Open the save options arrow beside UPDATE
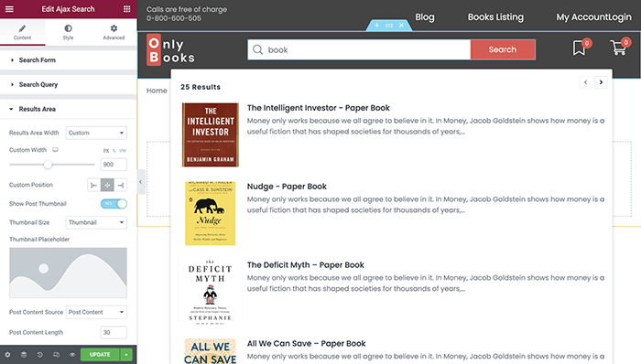641x364 pixels. (126, 355)
